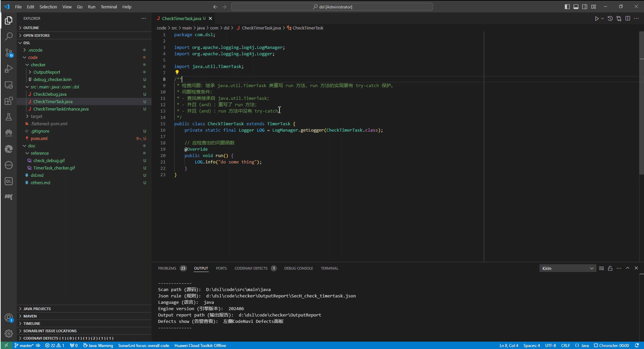Open CheckTimerTaskEnhance.java in explorer
Image resolution: width=644 pixels, height=349 pixels.
click(x=61, y=109)
